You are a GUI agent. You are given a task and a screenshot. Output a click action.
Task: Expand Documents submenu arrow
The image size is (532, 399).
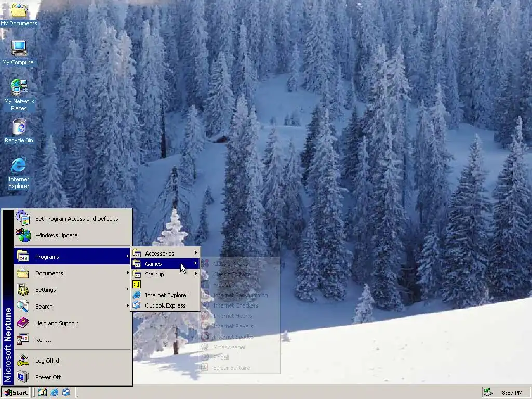click(128, 273)
